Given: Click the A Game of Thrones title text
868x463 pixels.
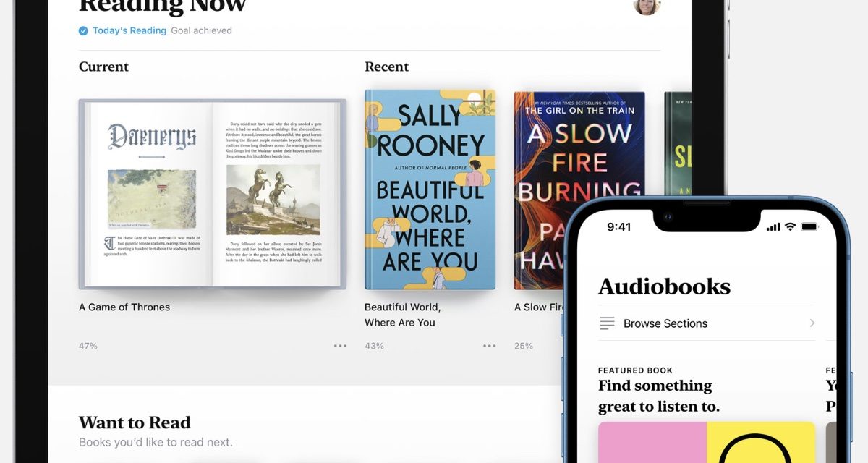Looking at the screenshot, I should pyautogui.click(x=124, y=307).
